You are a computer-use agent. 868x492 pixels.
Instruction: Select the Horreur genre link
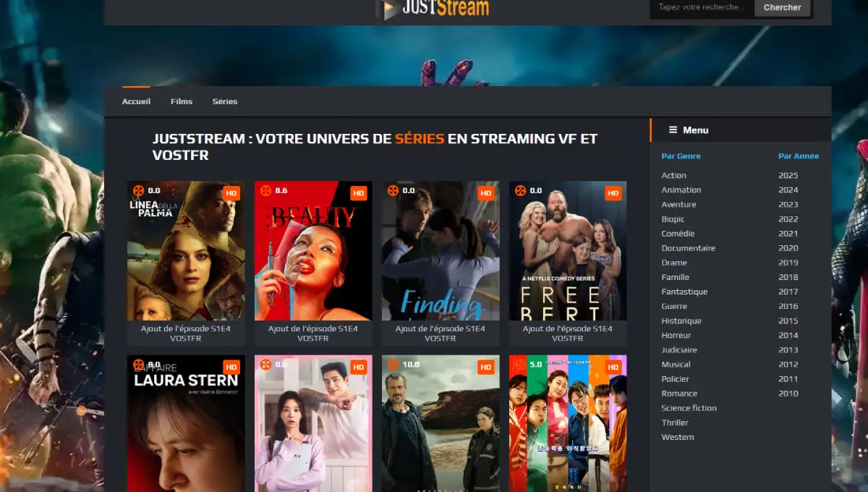(x=676, y=336)
